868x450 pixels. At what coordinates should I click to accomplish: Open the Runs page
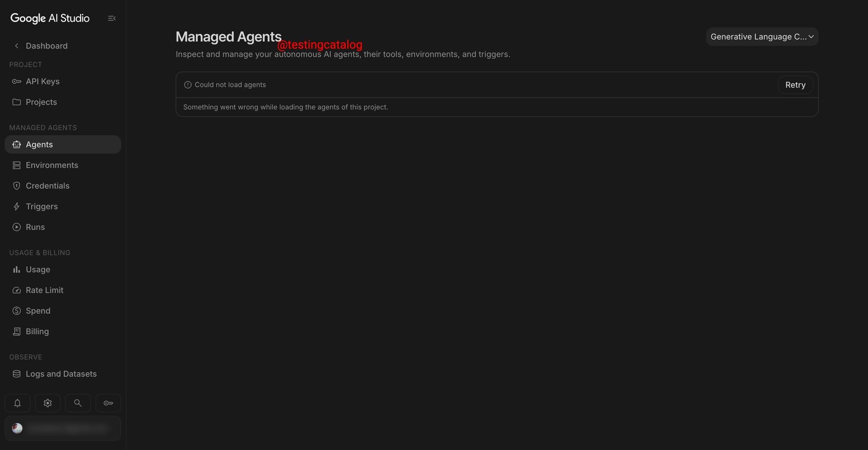63,227
